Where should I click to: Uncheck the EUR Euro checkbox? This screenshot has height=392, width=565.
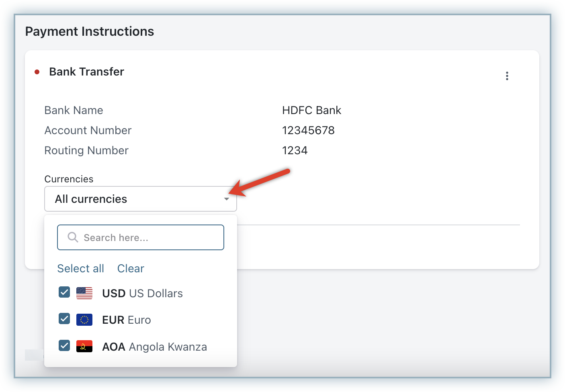click(x=64, y=319)
